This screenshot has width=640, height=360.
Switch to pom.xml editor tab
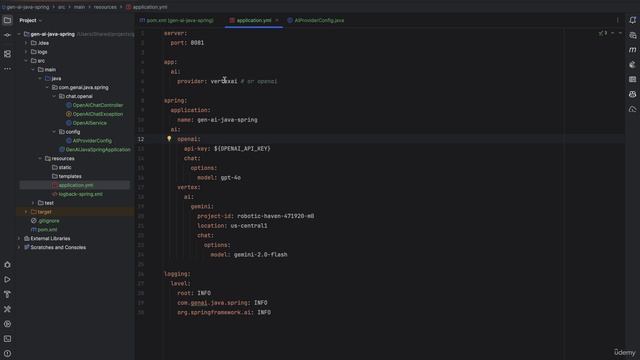click(176, 20)
